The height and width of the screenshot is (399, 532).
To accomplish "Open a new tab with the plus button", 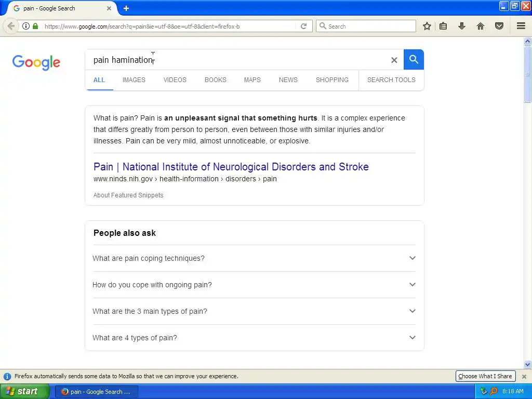I will tap(126, 8).
